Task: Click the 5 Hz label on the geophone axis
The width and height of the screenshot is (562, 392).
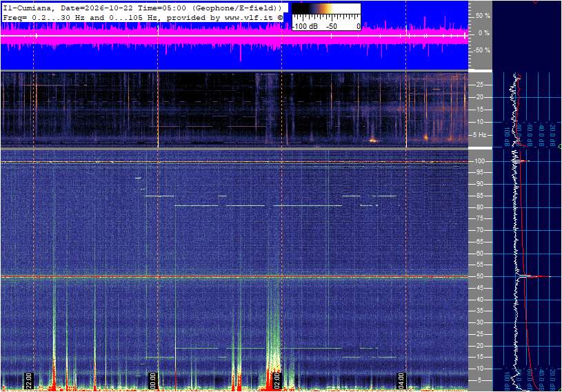Action: (x=480, y=135)
